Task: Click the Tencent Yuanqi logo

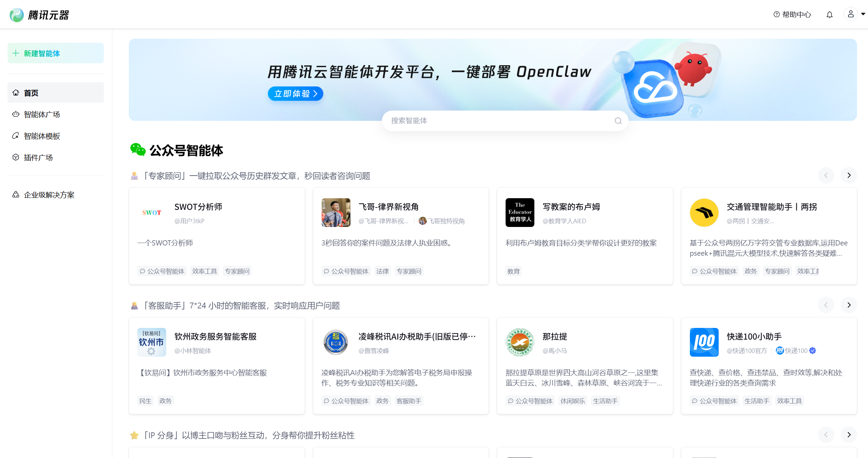Action: [39, 15]
